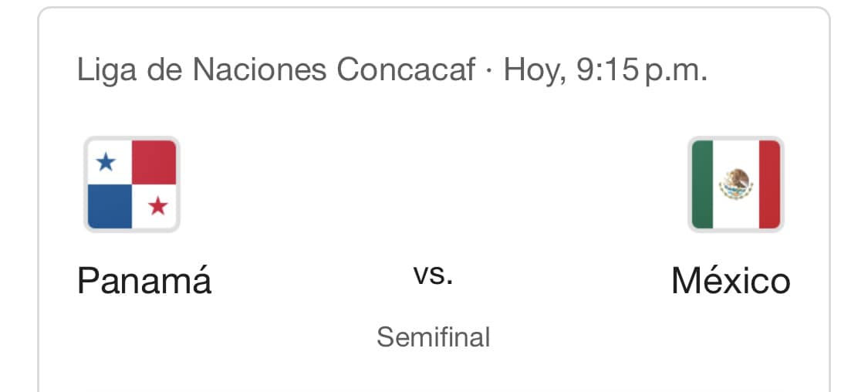The image size is (868, 392).
Task: Click the green stripe of Mexico's flag
Action: click(x=702, y=184)
